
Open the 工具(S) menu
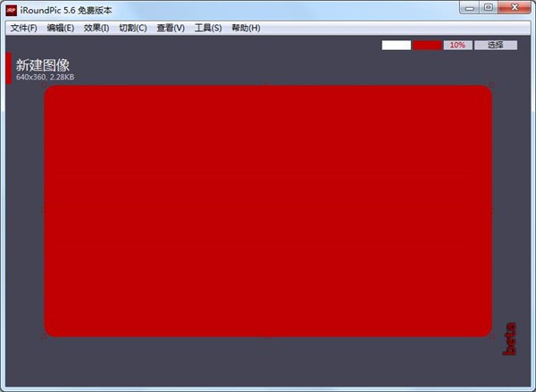click(x=208, y=28)
